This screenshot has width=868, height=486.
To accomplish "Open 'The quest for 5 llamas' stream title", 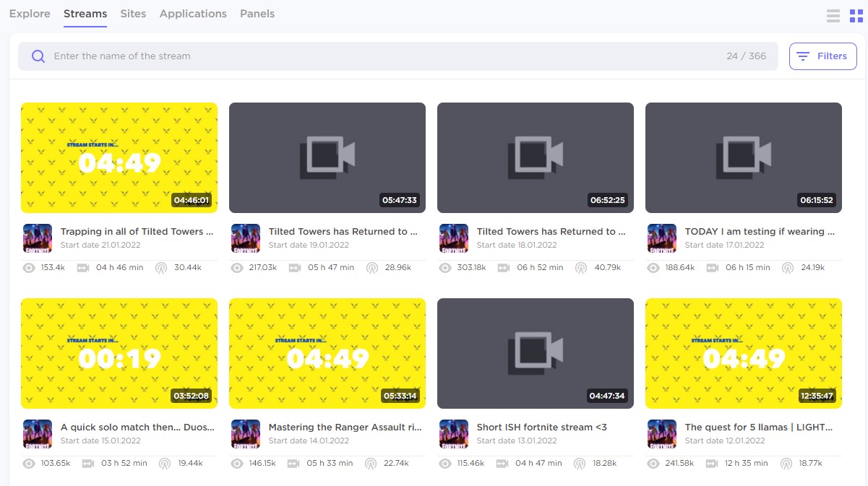I will coord(760,428).
